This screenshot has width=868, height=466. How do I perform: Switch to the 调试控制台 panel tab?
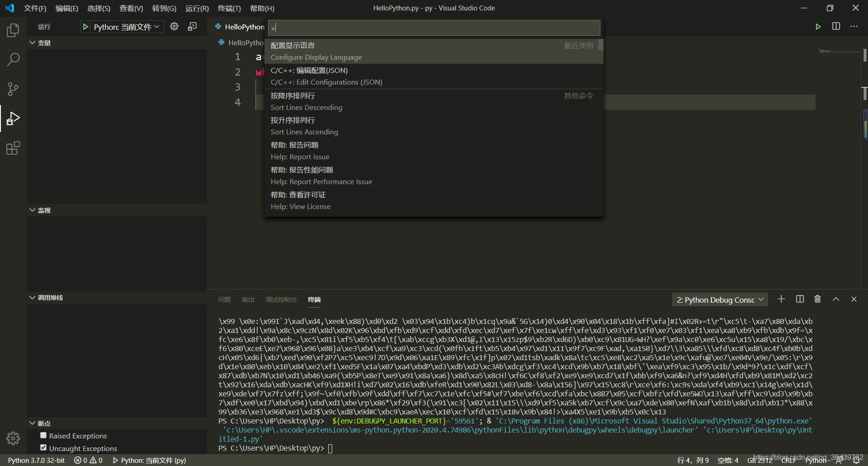pyautogui.click(x=281, y=300)
